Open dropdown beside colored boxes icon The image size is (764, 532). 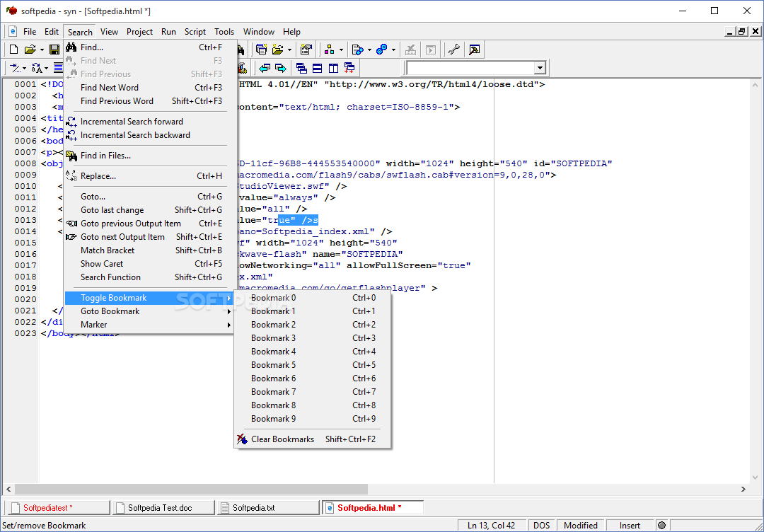(x=341, y=50)
